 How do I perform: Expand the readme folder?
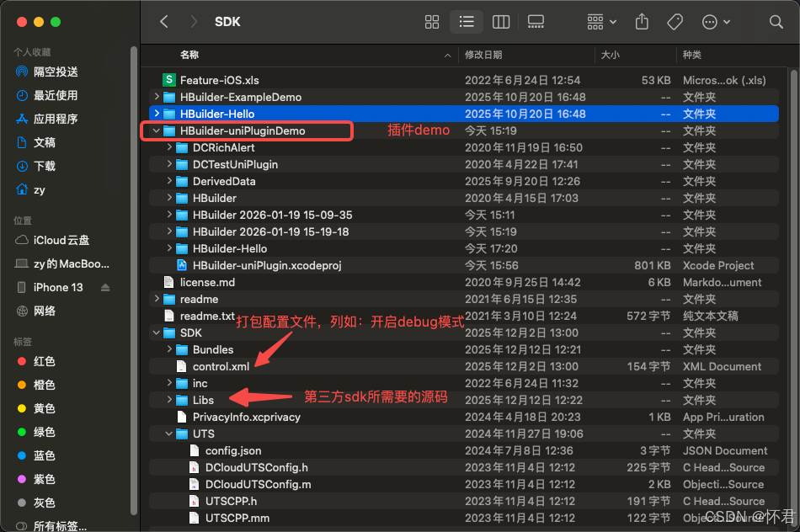coord(156,298)
